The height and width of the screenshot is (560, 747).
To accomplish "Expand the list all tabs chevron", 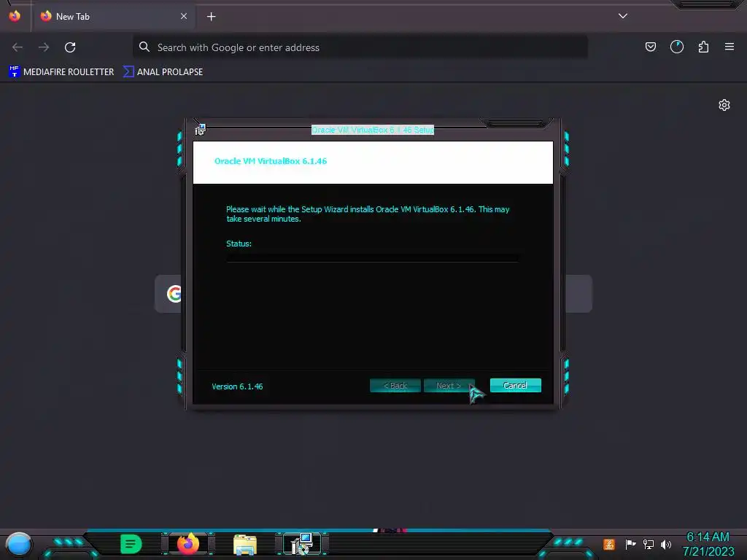I will (x=623, y=16).
